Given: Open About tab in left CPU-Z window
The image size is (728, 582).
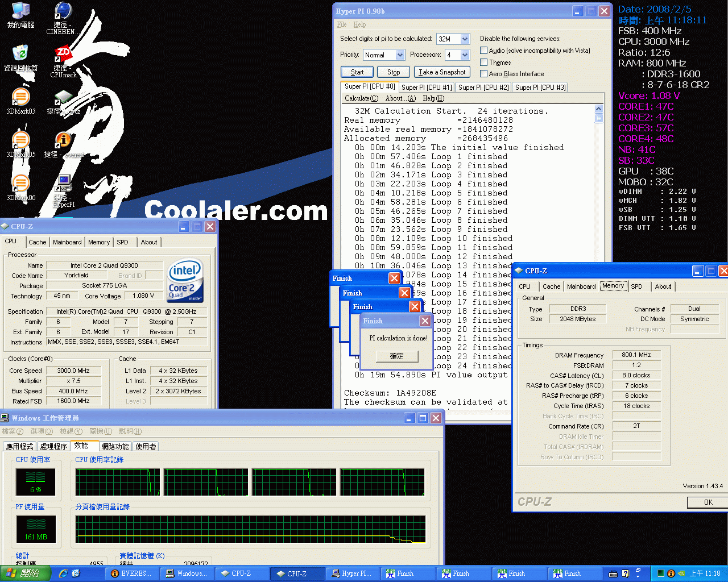Looking at the screenshot, I should click(149, 242).
